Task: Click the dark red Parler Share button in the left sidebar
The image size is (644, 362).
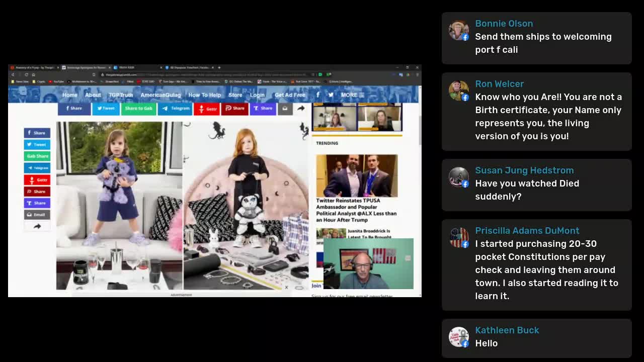Action: 37,191
